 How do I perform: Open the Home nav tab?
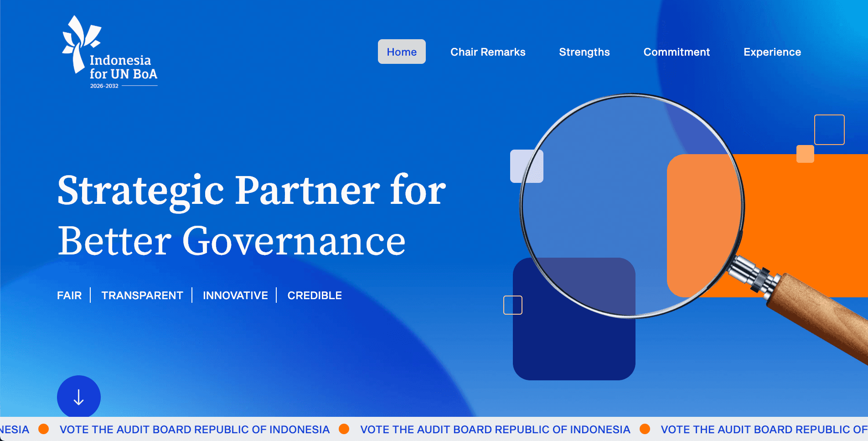[402, 52]
